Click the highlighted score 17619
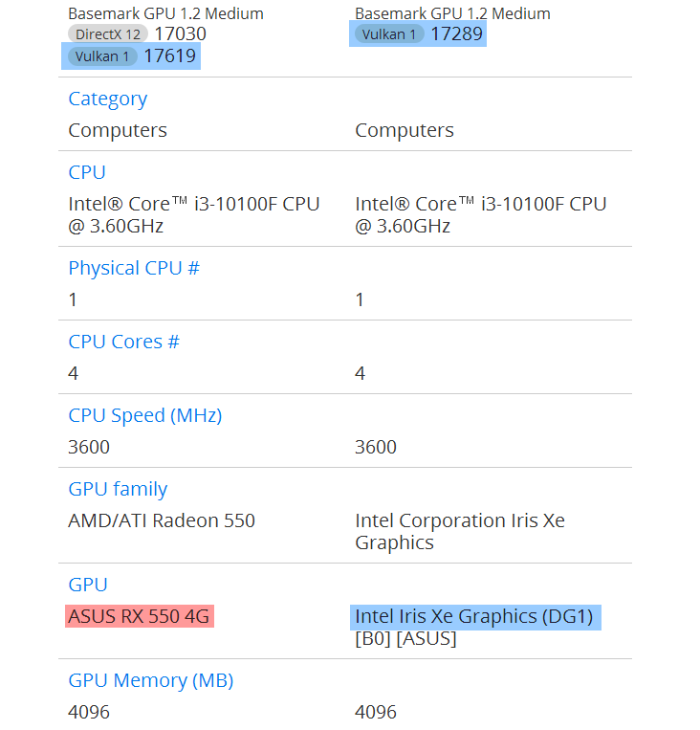 [169, 56]
